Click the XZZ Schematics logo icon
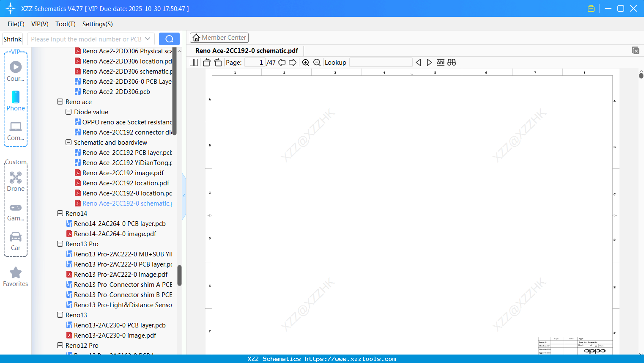 pyautogui.click(x=11, y=8)
